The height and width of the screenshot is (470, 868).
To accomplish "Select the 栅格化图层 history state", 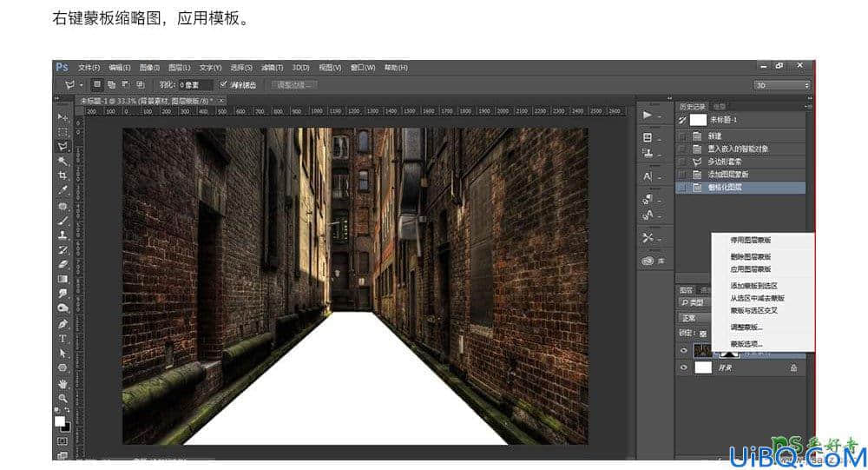I will [740, 188].
